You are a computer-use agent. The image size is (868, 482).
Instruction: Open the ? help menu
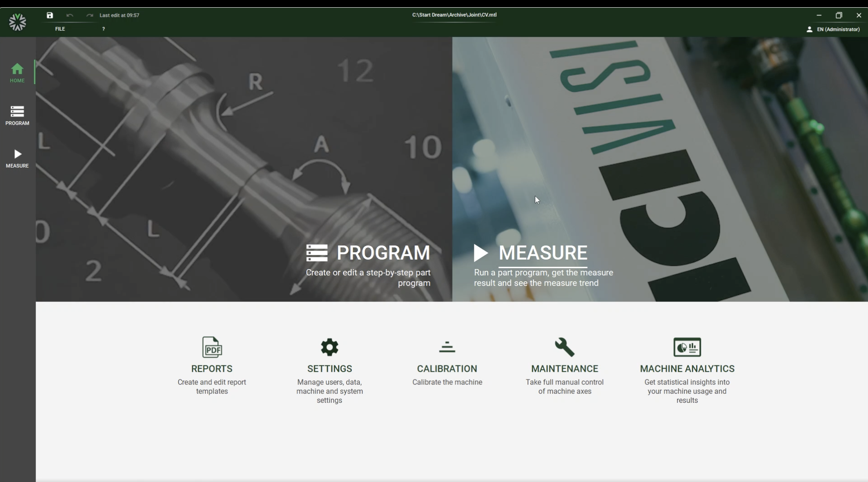click(x=104, y=29)
